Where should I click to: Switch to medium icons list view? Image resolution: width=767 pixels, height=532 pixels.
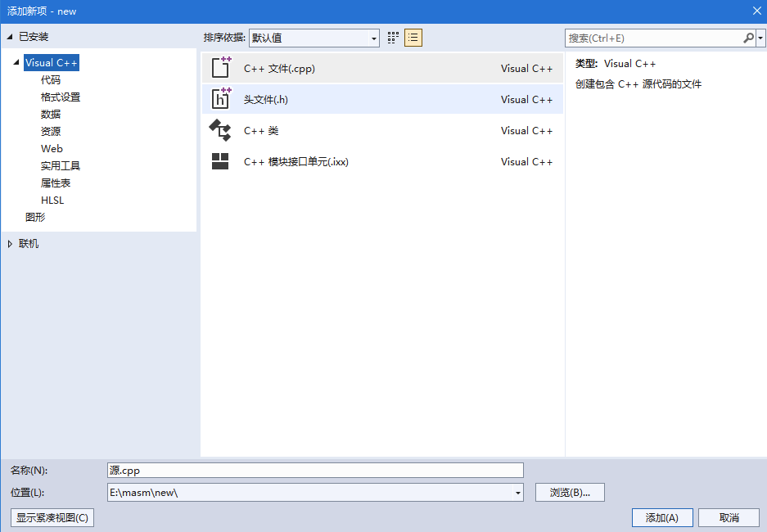[413, 38]
